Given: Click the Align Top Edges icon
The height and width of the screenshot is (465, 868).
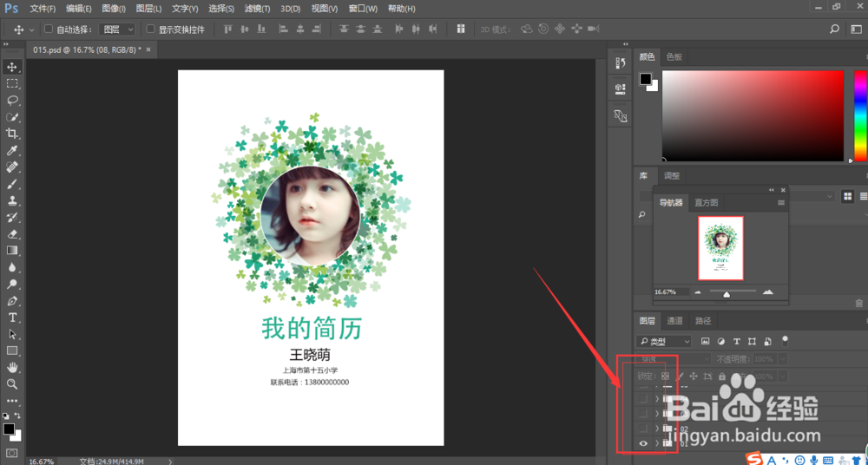Looking at the screenshot, I should click(x=227, y=29).
